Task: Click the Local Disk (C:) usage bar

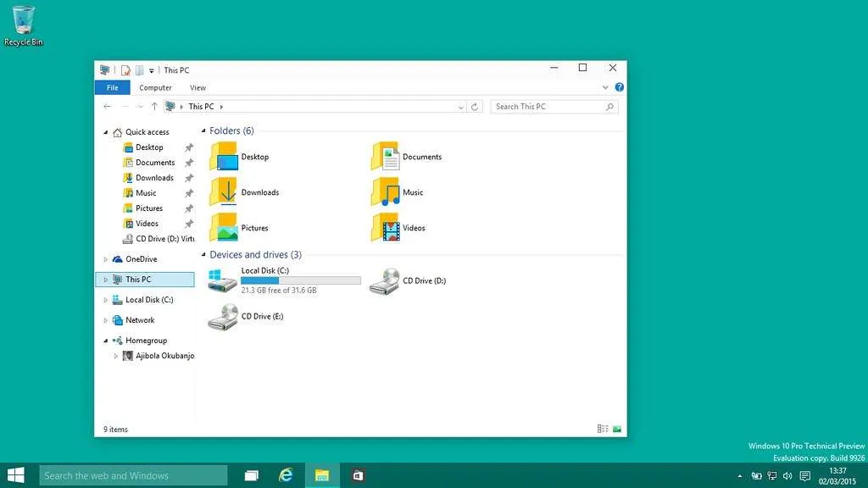Action: point(301,280)
